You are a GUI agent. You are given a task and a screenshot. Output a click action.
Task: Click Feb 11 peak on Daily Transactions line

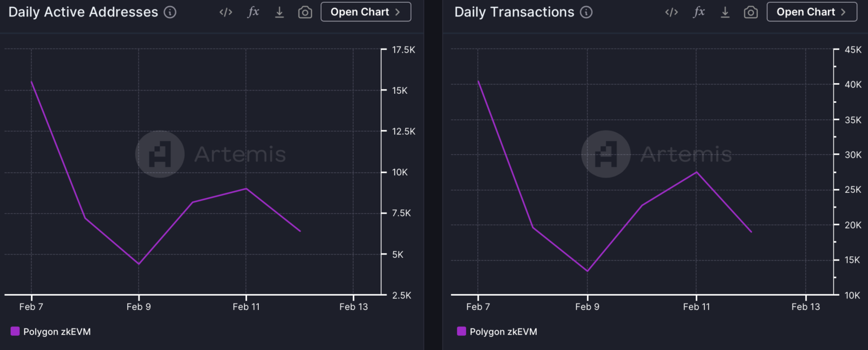click(x=696, y=172)
